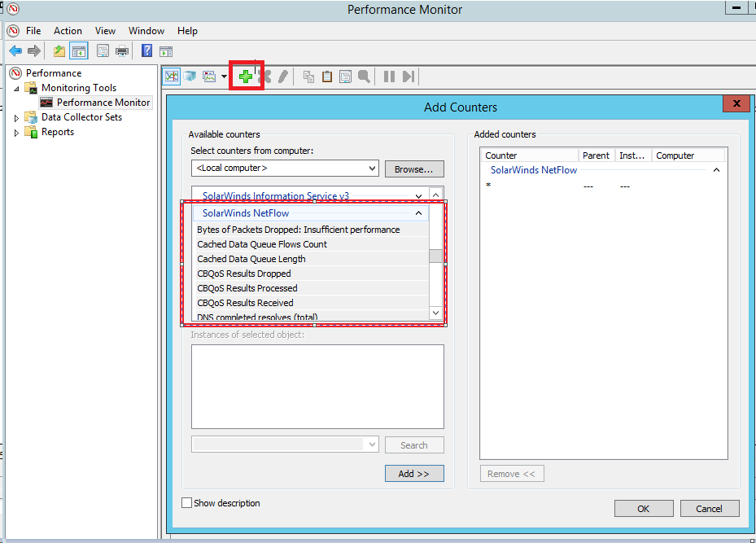Select CBQoS Results Processed counter
Screen dimensions: 756x543
(x=312, y=288)
